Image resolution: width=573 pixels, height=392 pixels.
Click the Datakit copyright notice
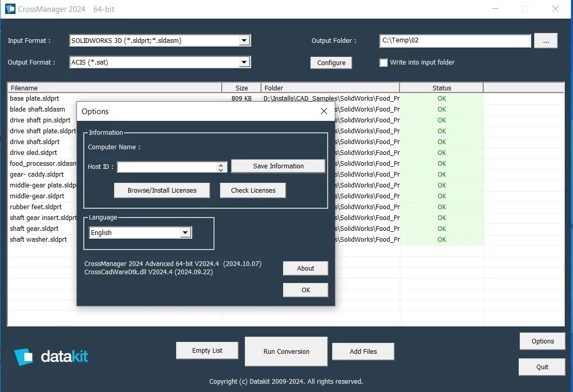pyautogui.click(x=286, y=381)
